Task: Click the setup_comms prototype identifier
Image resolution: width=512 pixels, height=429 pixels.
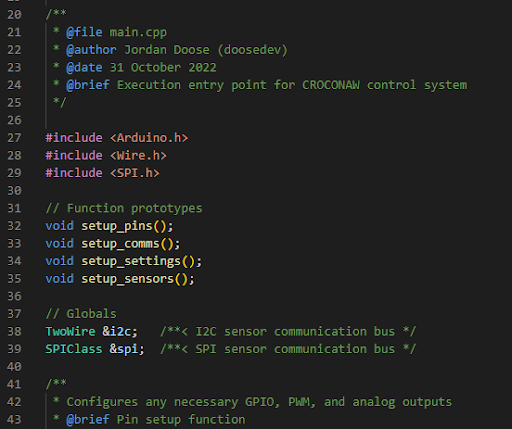Action: click(x=121, y=244)
